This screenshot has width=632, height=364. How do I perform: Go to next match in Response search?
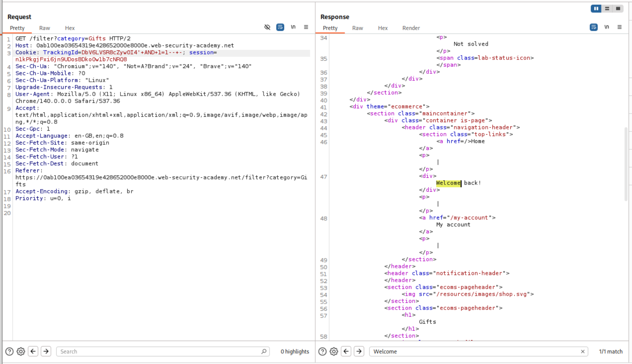pos(359,351)
